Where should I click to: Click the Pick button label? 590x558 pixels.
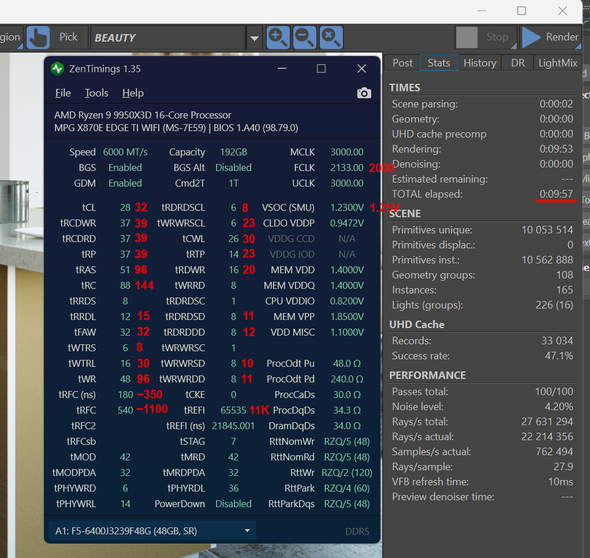(x=68, y=37)
